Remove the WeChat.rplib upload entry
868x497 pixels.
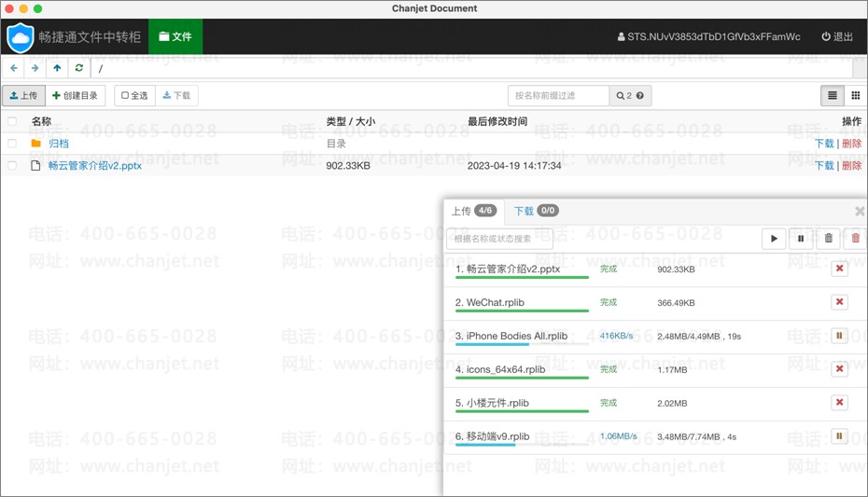[x=839, y=302]
